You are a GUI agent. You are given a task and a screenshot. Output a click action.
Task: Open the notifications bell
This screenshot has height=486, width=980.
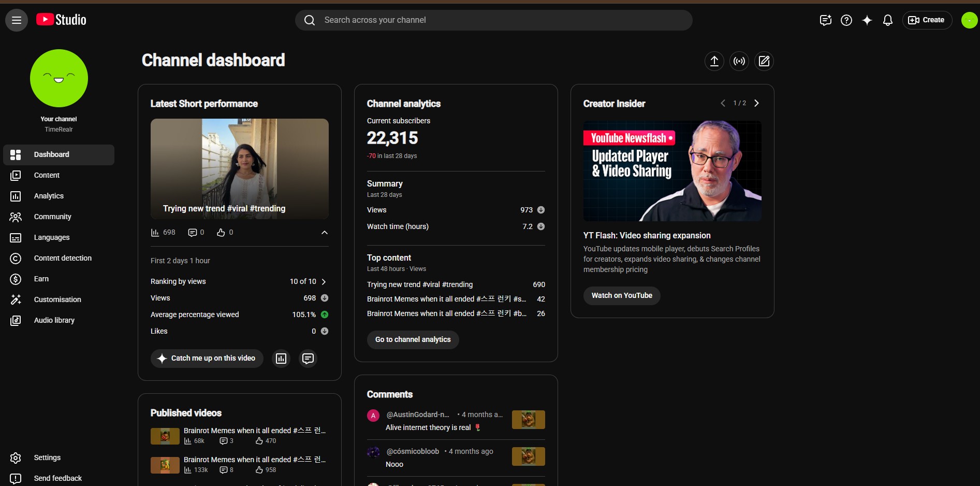888,20
